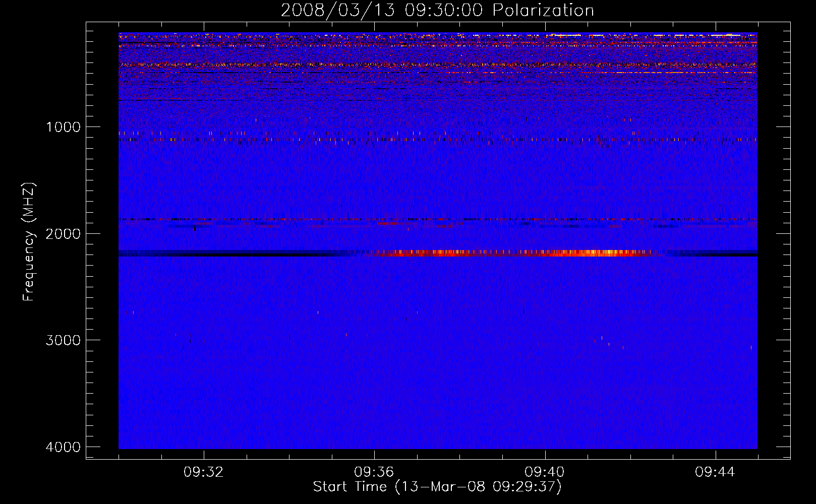816x504 pixels.
Task: Click the 09:40 time tick label
Action: pyautogui.click(x=545, y=472)
